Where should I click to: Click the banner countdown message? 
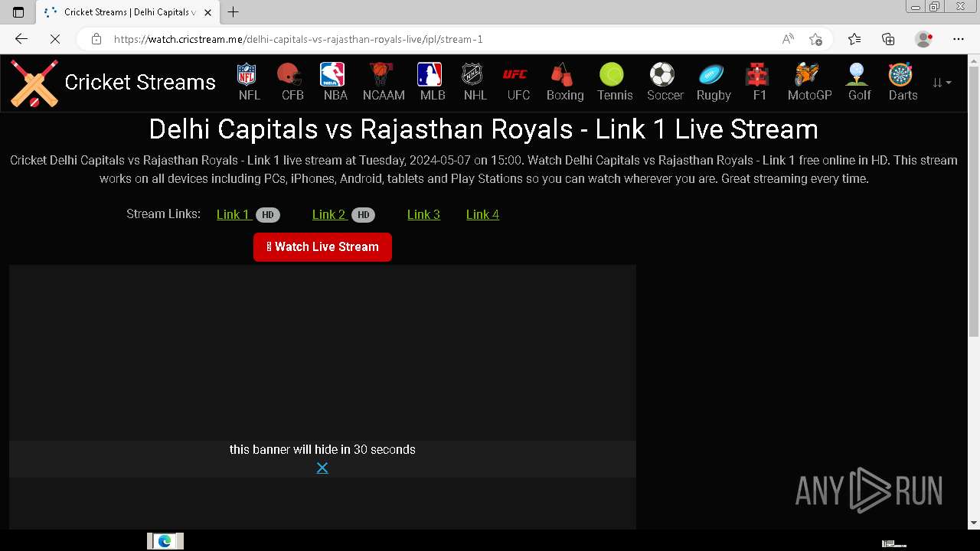322,449
